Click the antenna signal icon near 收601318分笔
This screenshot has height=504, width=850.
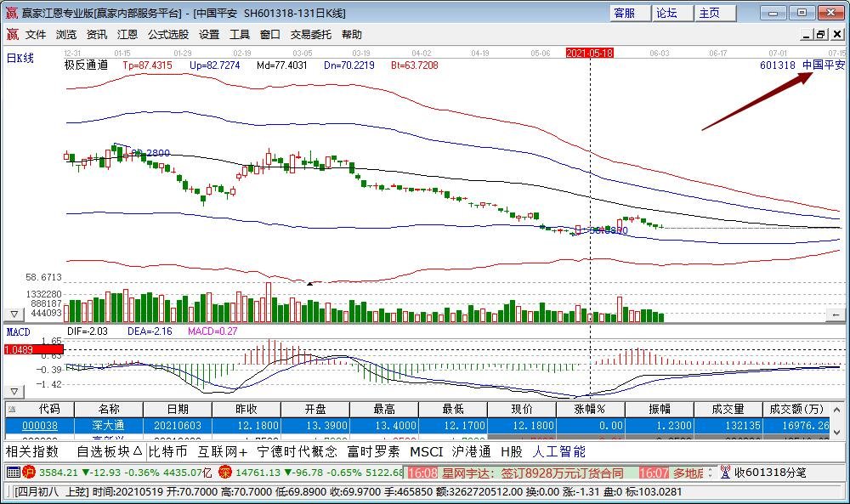click(x=725, y=473)
